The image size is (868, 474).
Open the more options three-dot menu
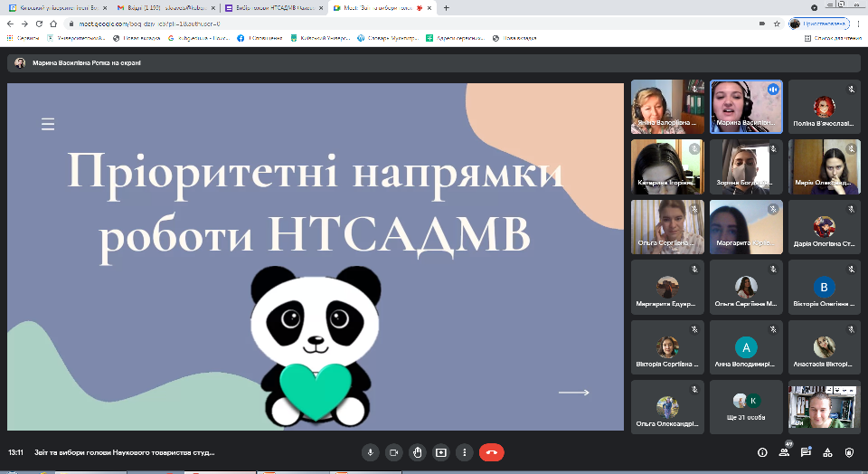click(464, 451)
